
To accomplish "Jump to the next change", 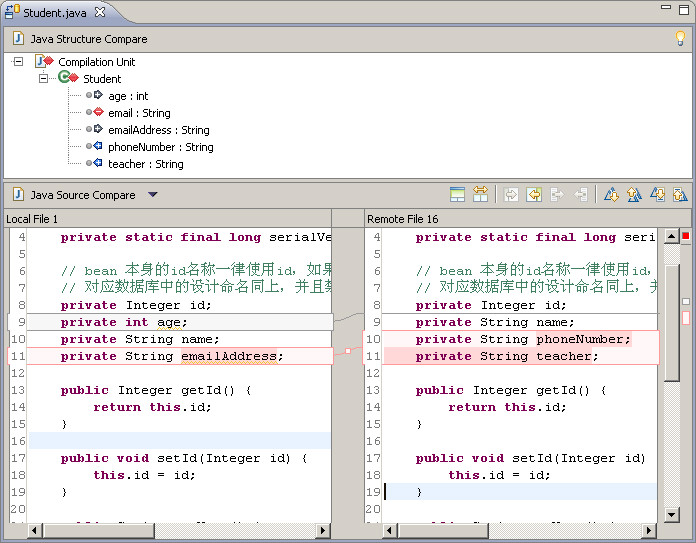I will click(657, 195).
